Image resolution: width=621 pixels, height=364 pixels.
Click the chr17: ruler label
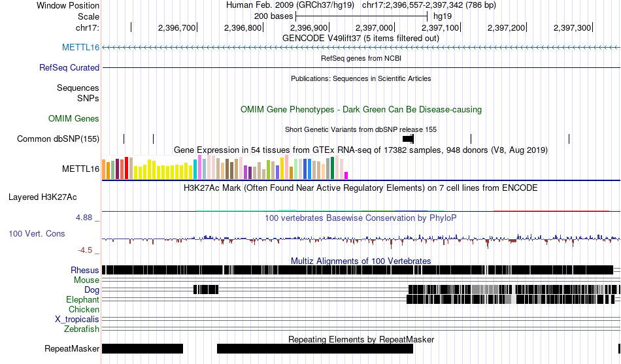(88, 27)
